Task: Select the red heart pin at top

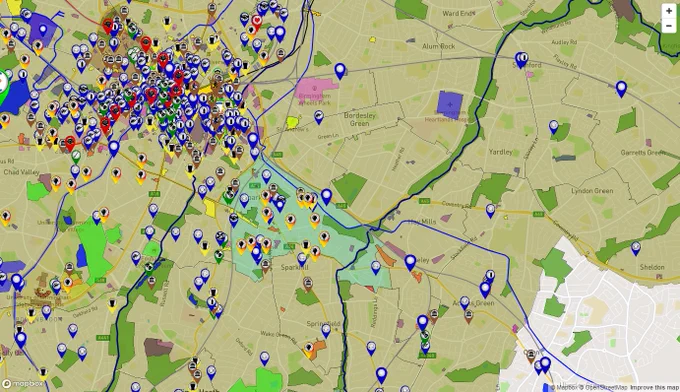Action: (x=257, y=23)
